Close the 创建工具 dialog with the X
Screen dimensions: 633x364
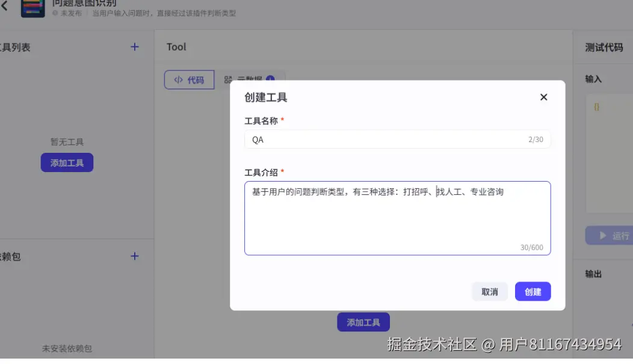[x=543, y=97]
